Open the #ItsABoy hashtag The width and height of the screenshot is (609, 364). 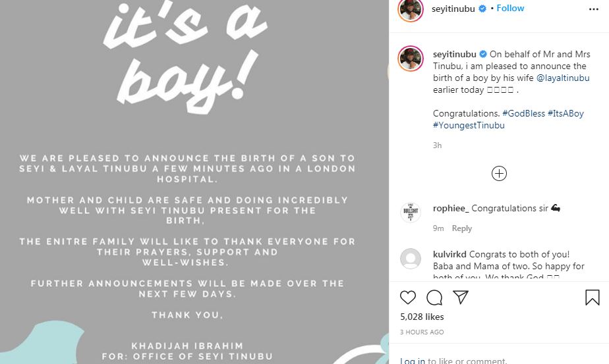click(x=565, y=114)
